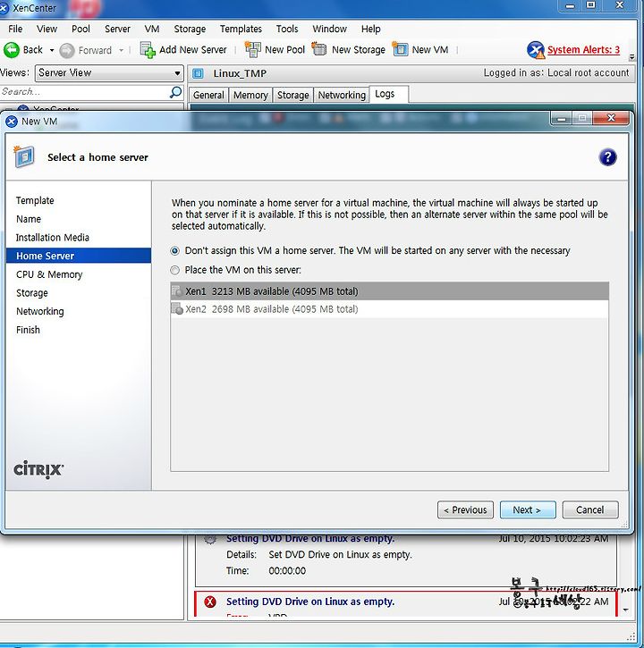Open the View menu
This screenshot has height=648, width=644.
(47, 29)
